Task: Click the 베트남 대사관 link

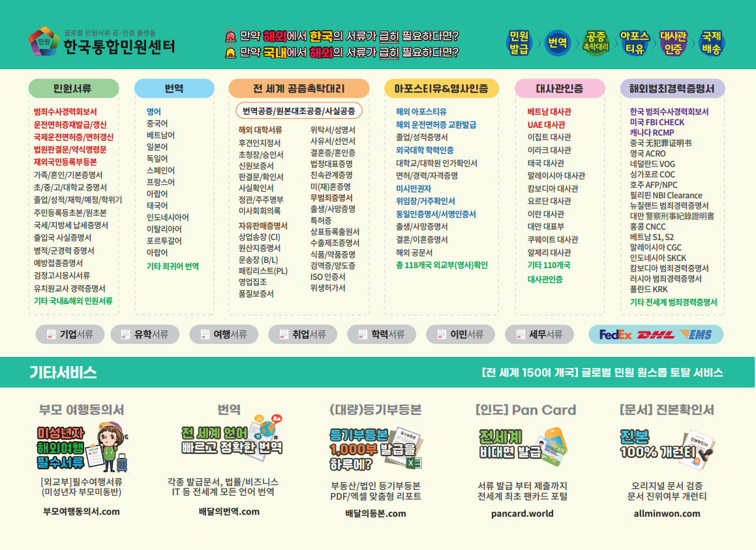Action: (x=549, y=112)
